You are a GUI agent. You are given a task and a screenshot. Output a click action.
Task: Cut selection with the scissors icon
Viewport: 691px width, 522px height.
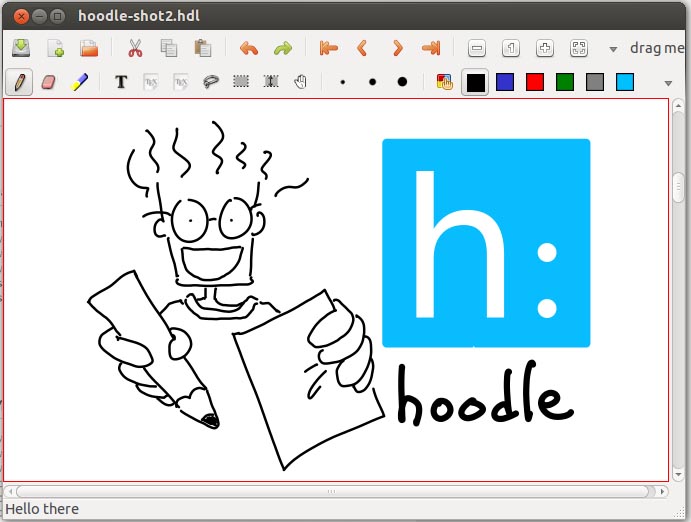click(135, 48)
